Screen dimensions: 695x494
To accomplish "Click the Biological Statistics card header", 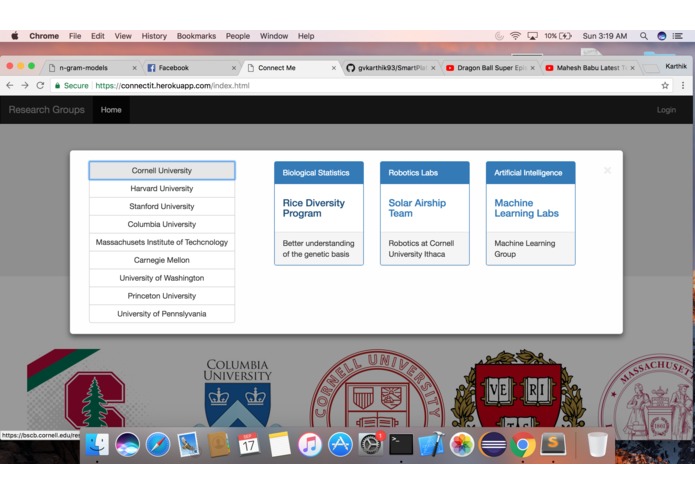I will pos(319,173).
